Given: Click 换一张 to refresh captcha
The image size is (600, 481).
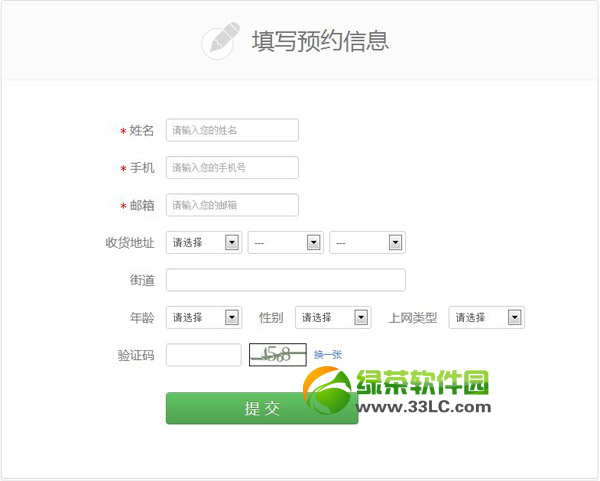Looking at the screenshot, I should [328, 354].
